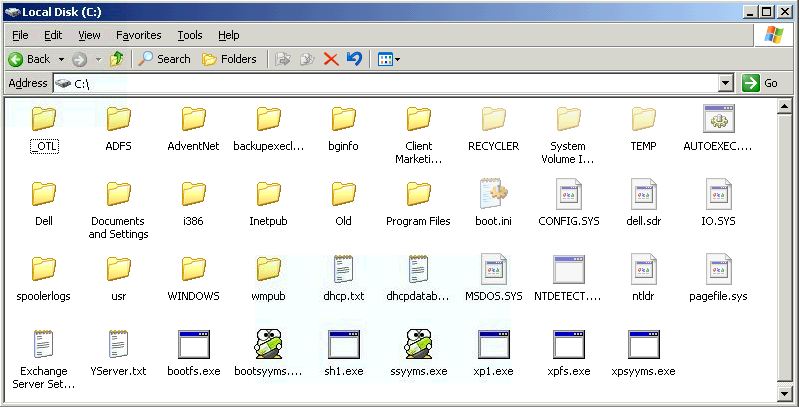The width and height of the screenshot is (799, 407).
Task: Open the Search pane
Action: [x=165, y=60]
